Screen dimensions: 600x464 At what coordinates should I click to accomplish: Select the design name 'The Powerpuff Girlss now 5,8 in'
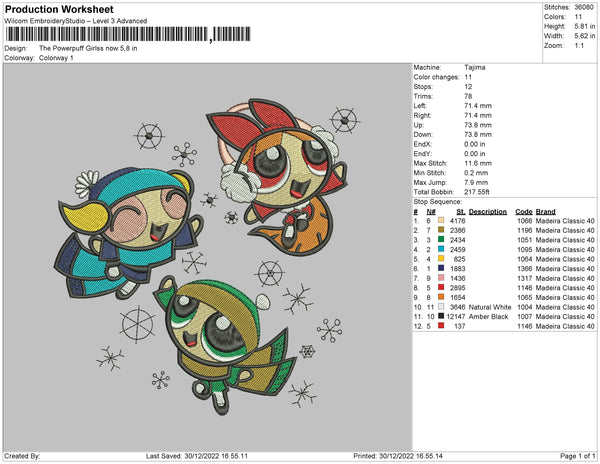tap(88, 49)
